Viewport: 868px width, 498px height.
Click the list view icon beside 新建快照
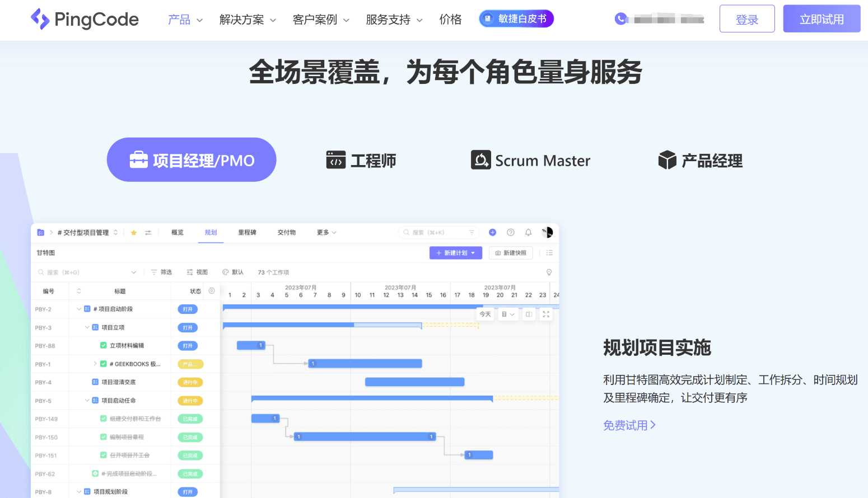549,253
